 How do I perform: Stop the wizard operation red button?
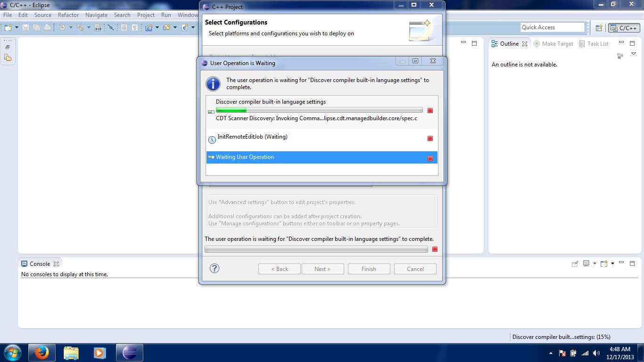pos(435,249)
